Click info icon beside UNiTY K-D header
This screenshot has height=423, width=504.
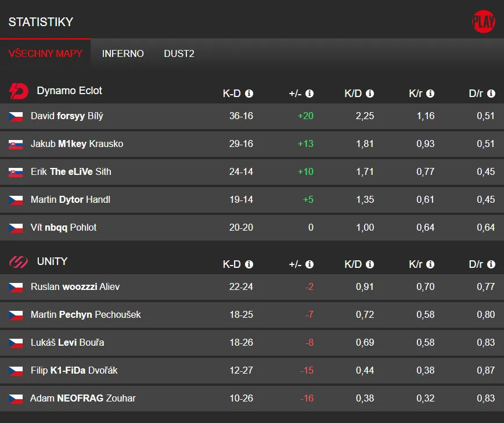(x=249, y=264)
